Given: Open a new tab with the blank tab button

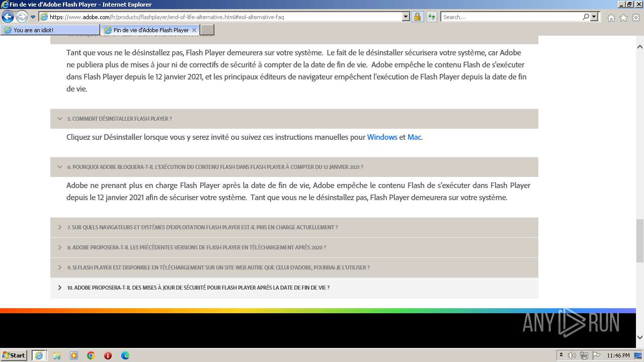Looking at the screenshot, I should tap(207, 30).
